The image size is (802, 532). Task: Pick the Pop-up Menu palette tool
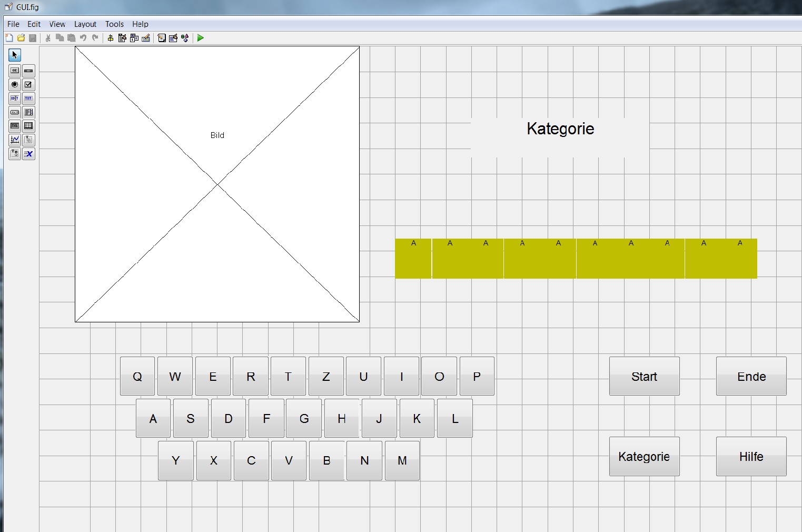coord(15,112)
